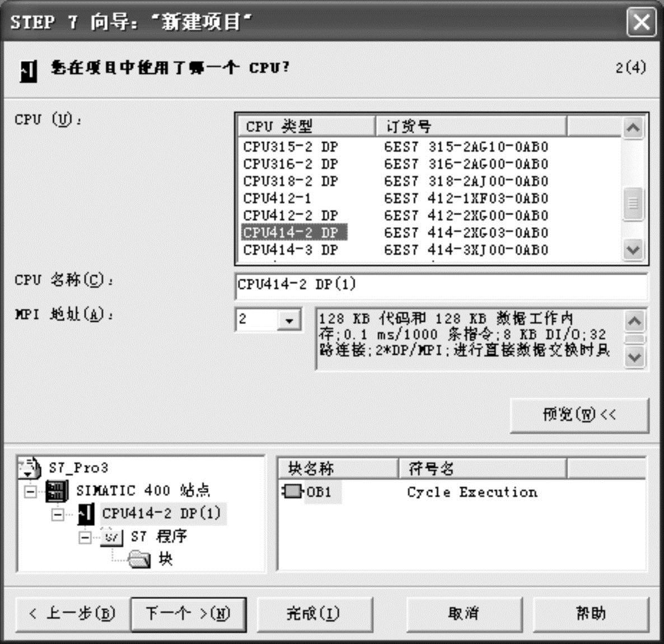Screen dimensions: 664x644
Task: Click the blocks folder icon in tree
Action: tap(139, 560)
